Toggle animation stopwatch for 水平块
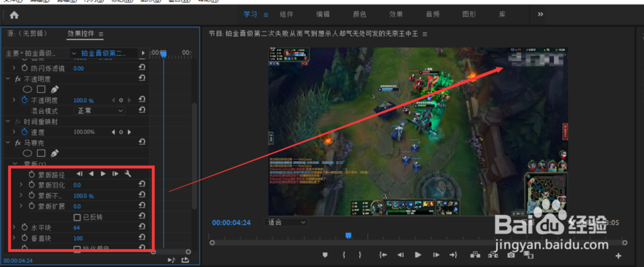Image resolution: width=644 pixels, height=267 pixels. pyautogui.click(x=24, y=228)
